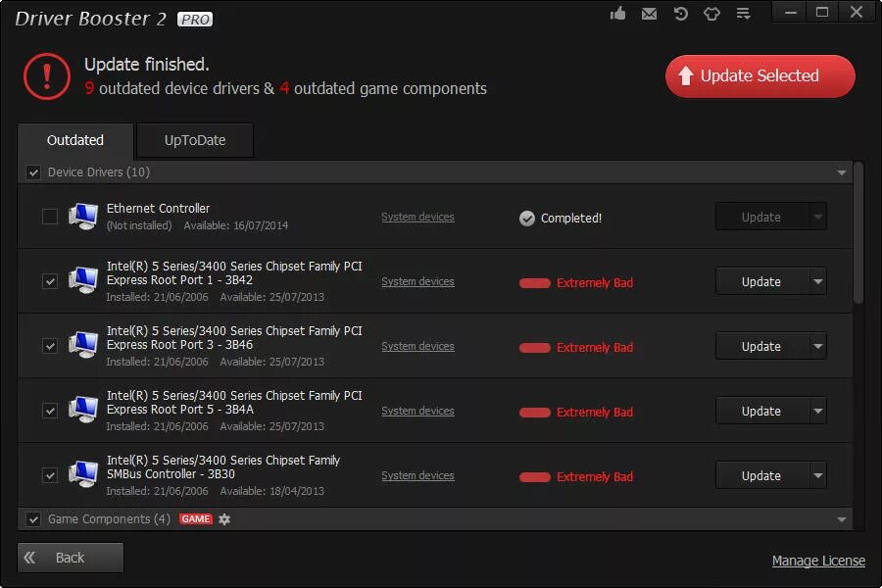Open Game Components settings gear

224,518
